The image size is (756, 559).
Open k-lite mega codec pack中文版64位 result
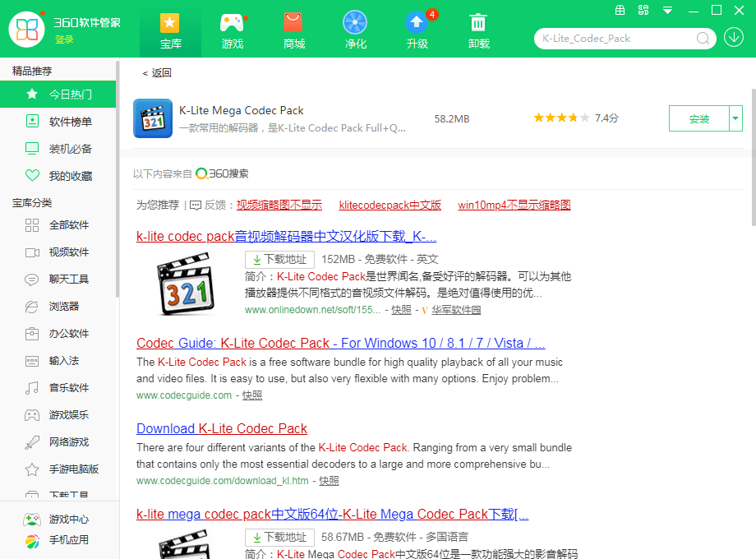(333, 514)
